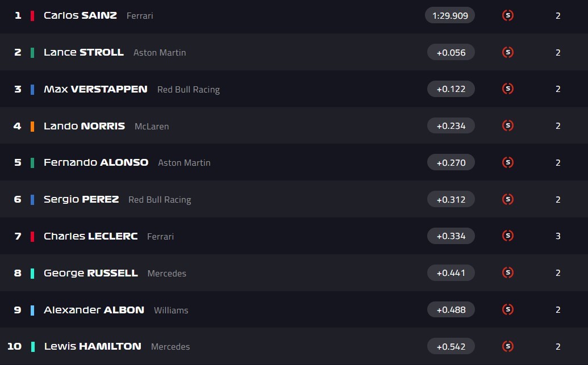588x365 pixels.
Task: Click the +0.056 gap time badge
Action: pyautogui.click(x=451, y=52)
